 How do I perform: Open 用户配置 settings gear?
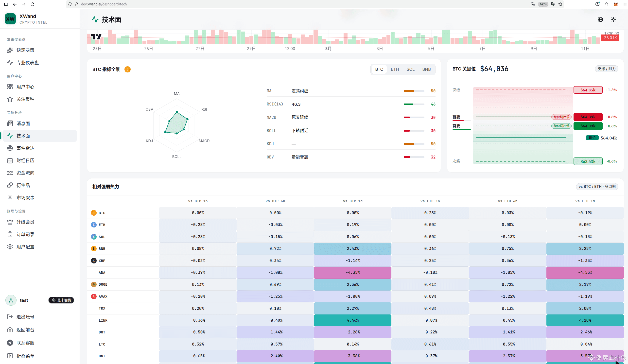point(10,247)
